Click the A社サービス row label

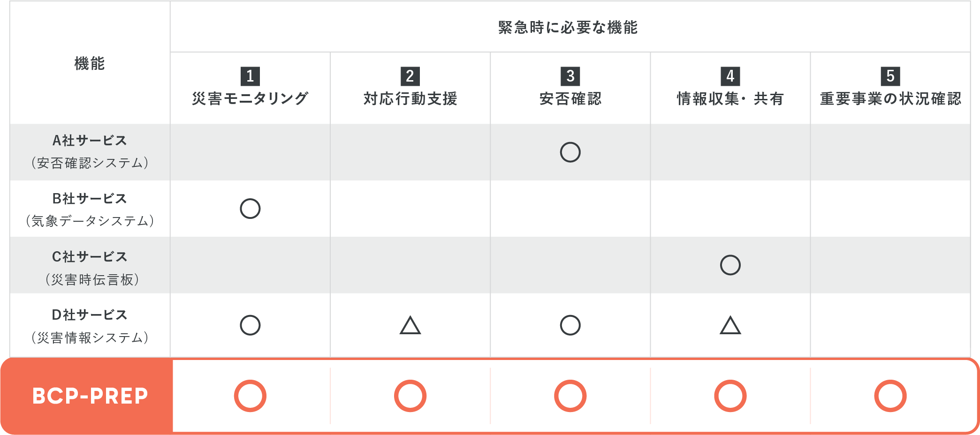point(90,141)
